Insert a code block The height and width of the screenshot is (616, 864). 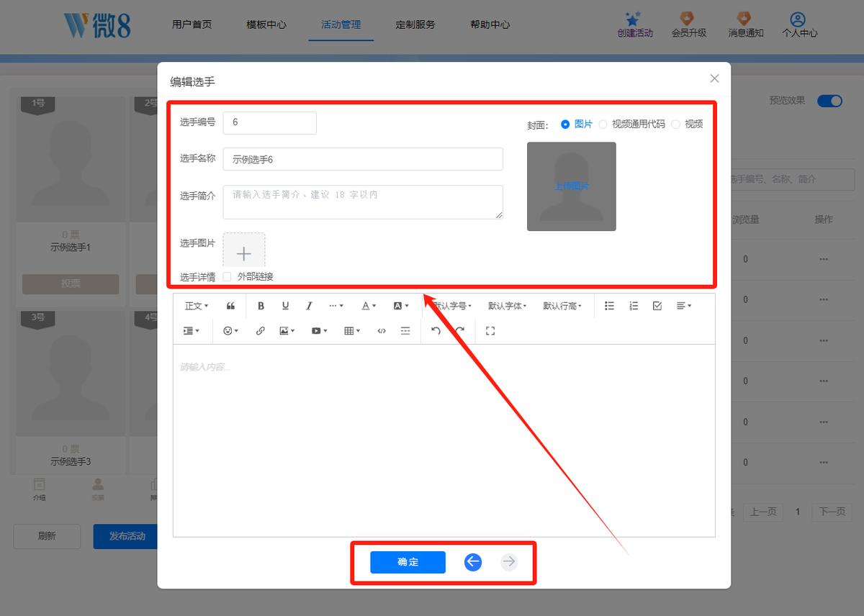click(x=382, y=331)
